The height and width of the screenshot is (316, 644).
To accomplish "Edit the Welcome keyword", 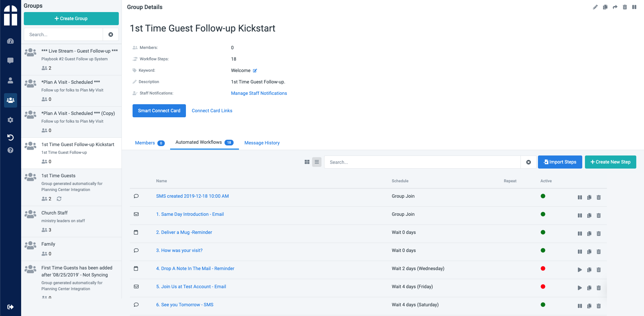I will point(255,71).
